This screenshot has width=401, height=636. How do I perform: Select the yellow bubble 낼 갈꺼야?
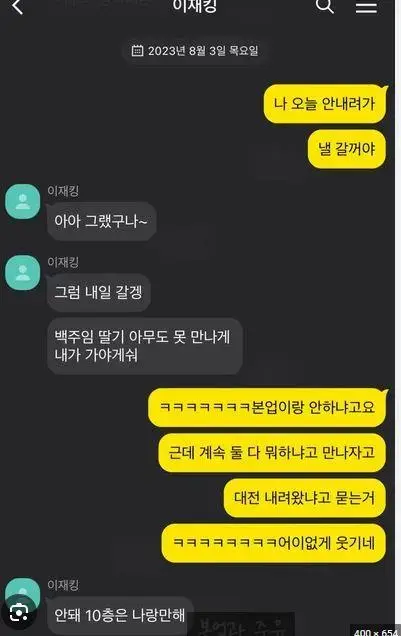click(347, 149)
